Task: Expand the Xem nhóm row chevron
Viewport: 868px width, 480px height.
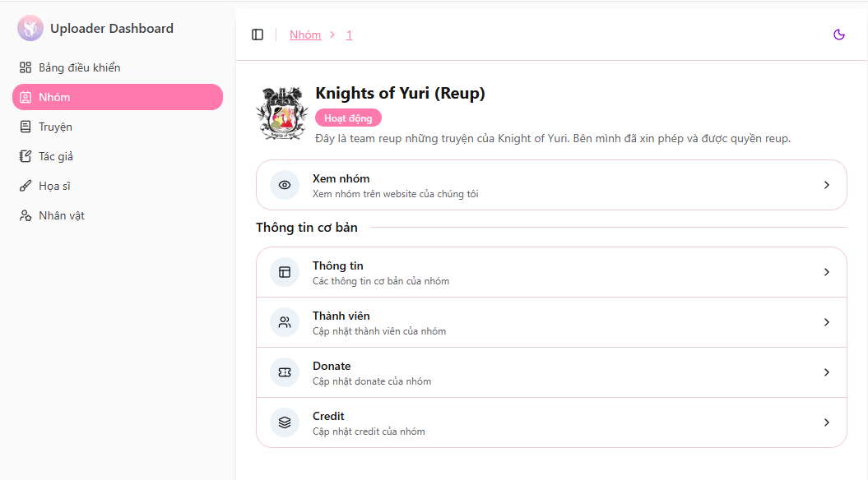Action: (x=827, y=185)
